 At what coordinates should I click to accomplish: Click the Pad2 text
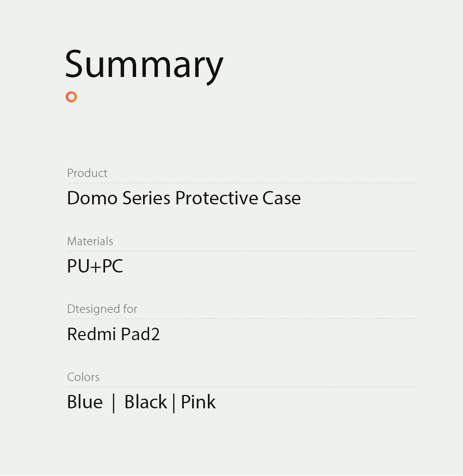click(140, 334)
